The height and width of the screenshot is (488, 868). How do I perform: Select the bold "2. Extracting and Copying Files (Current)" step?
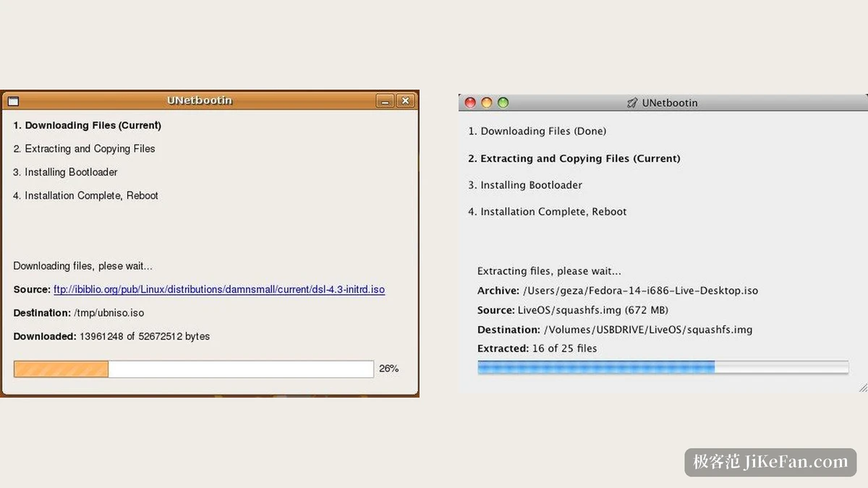(x=574, y=158)
